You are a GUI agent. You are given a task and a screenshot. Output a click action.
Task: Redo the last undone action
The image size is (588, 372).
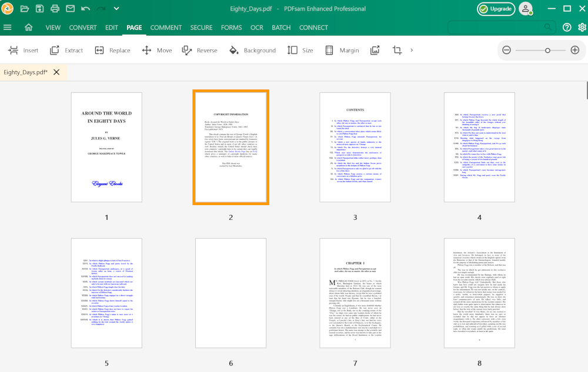click(101, 9)
